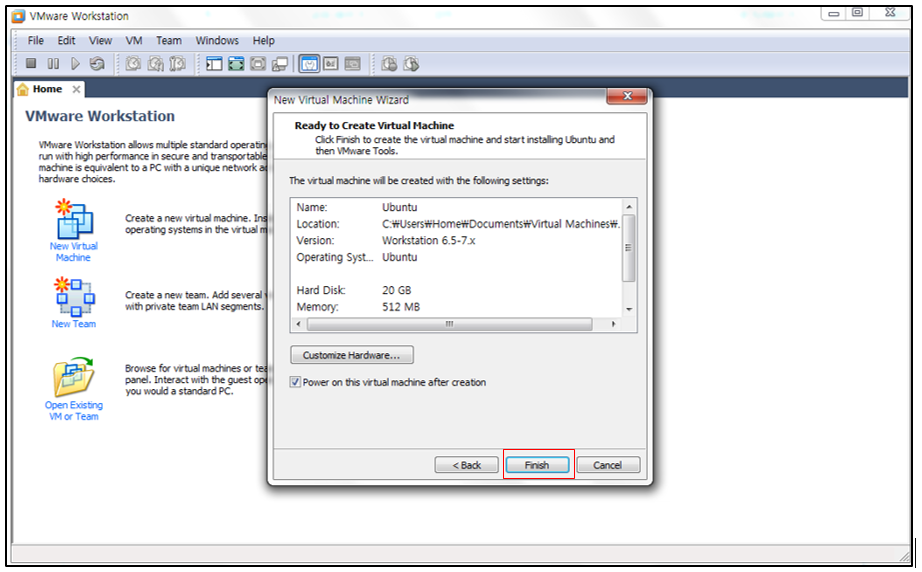The image size is (922, 572).
Task: Click the Finish button
Action: pos(537,465)
